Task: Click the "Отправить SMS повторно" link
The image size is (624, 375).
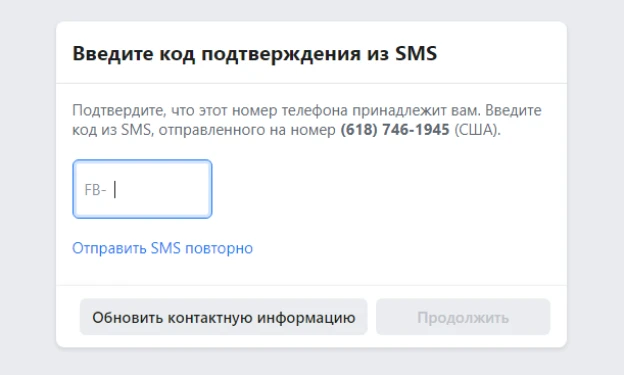Action: (162, 248)
